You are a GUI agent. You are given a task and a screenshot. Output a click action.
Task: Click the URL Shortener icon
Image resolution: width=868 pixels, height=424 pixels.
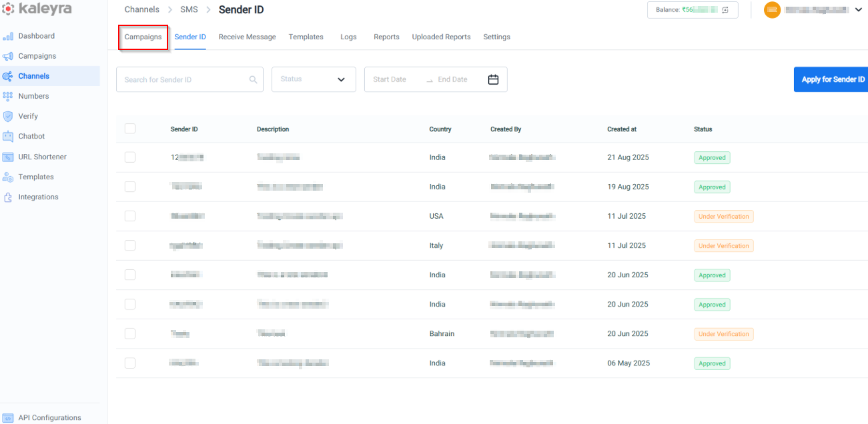tap(8, 157)
